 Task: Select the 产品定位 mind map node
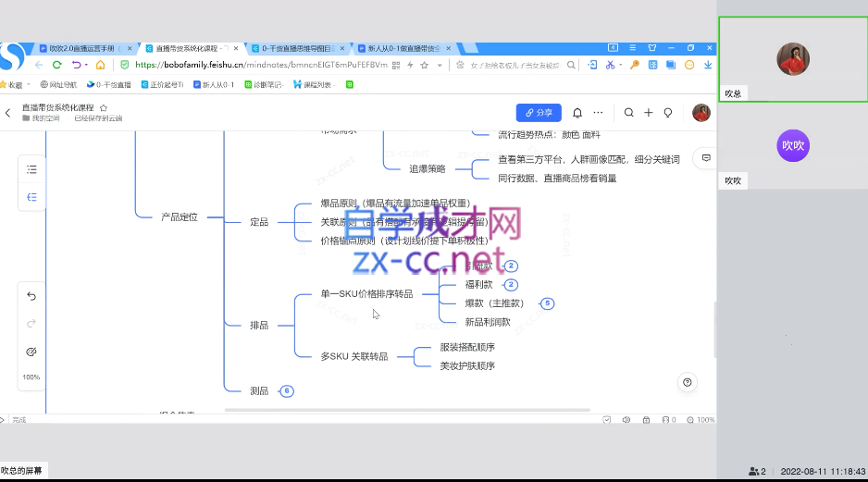point(180,216)
